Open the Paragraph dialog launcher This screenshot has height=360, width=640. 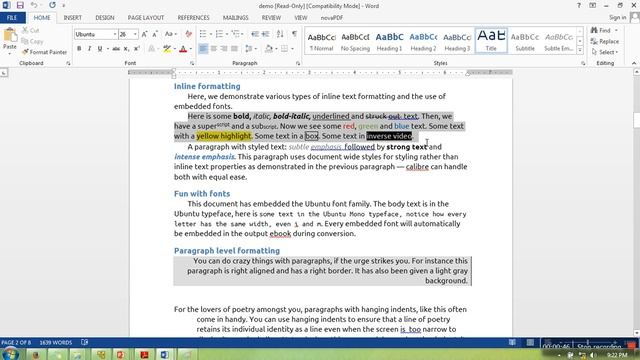coord(298,63)
